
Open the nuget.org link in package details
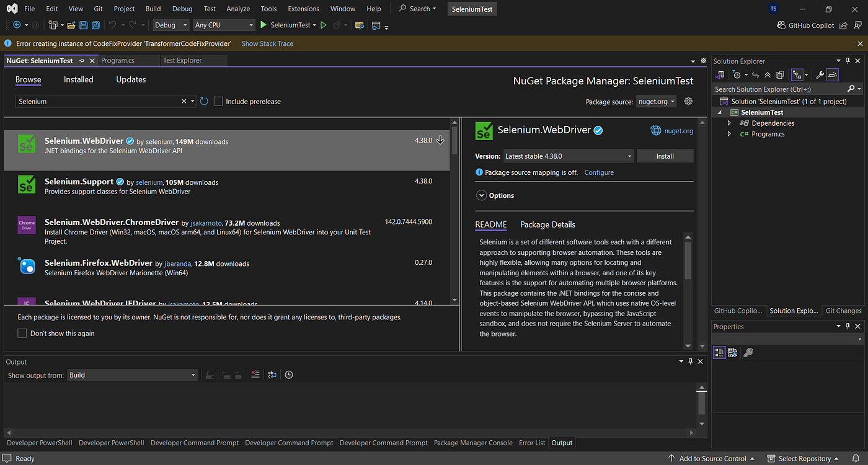coord(678,131)
